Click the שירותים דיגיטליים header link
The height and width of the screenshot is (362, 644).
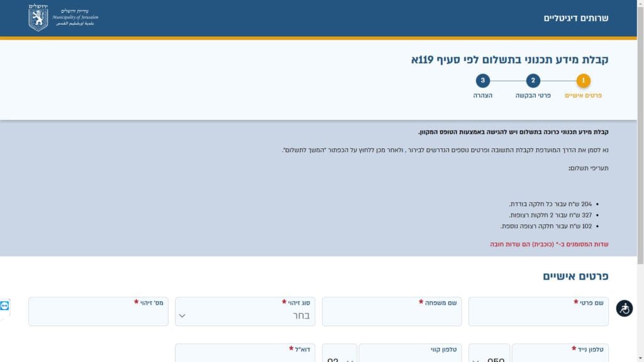point(576,18)
